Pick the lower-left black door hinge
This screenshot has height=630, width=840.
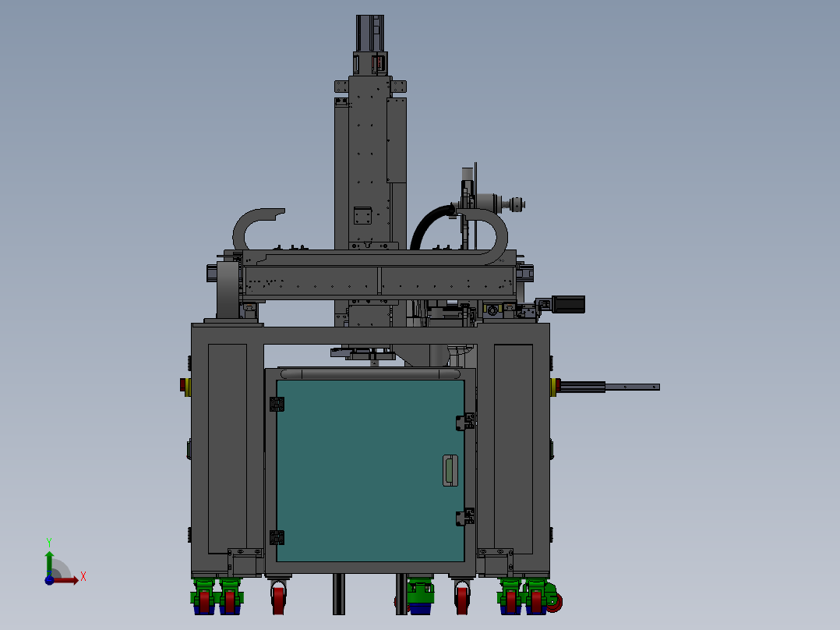coord(277,537)
